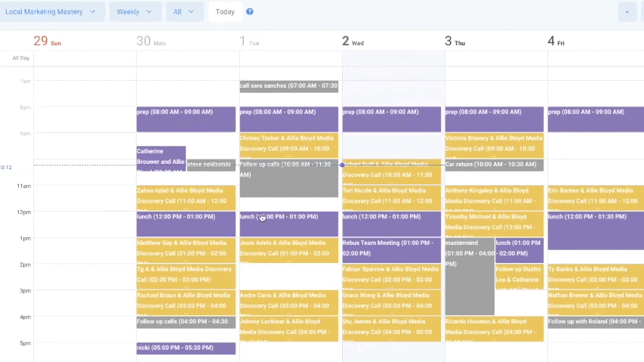Open the All filter dropdown
The height and width of the screenshot is (362, 644).
click(x=184, y=11)
